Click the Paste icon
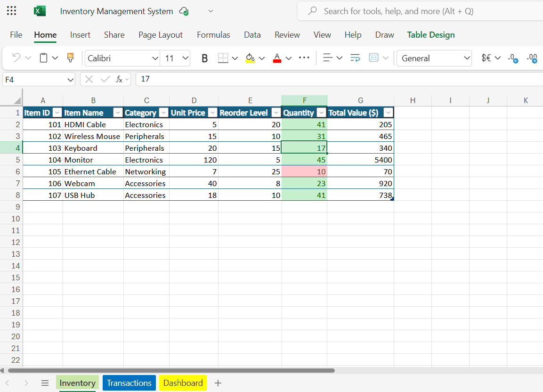This screenshot has width=543, height=392. click(x=43, y=57)
